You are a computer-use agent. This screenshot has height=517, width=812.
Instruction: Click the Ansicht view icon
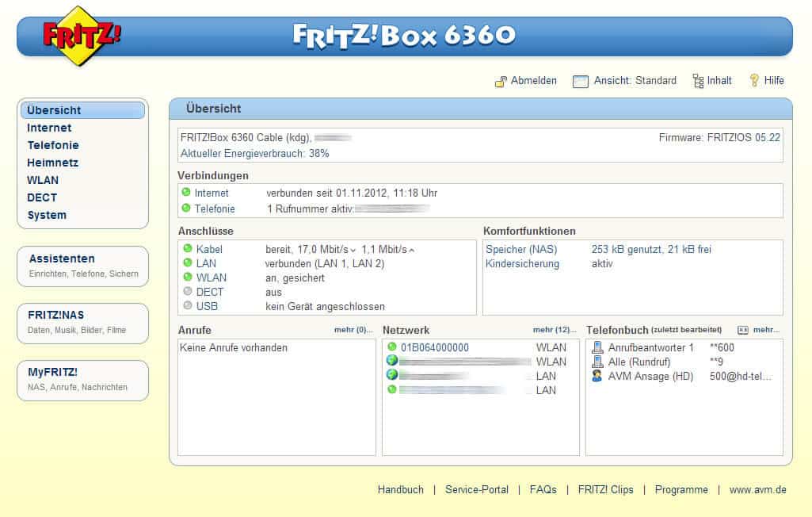581,82
